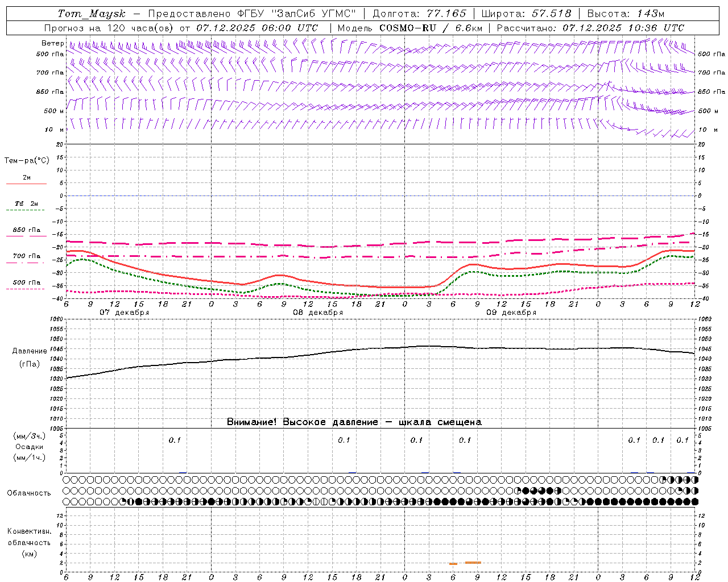Click the model label "Модель COSMO-RU / 6.6км"
Viewport: 728px width, 582px height.
(409, 28)
